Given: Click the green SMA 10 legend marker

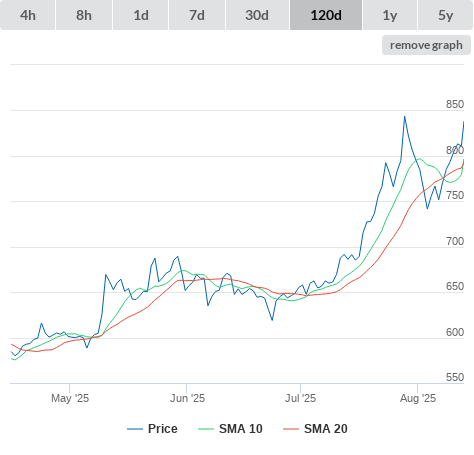Looking at the screenshot, I should coord(206,429).
